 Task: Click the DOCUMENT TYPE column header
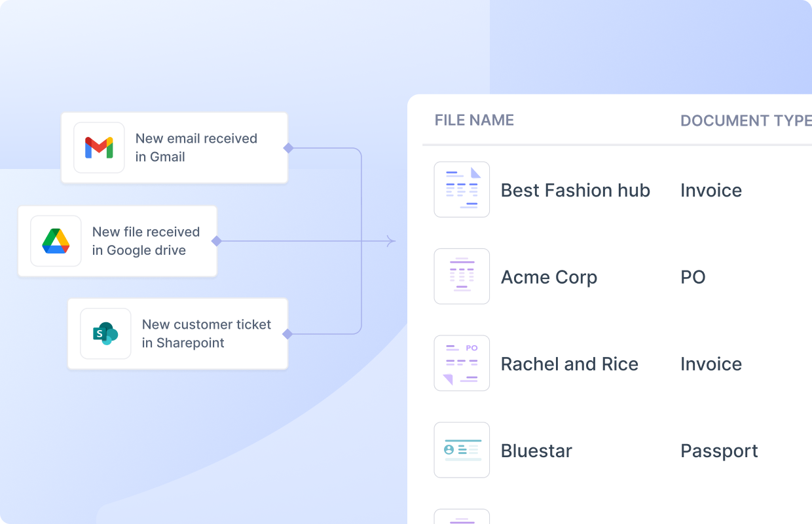746,121
